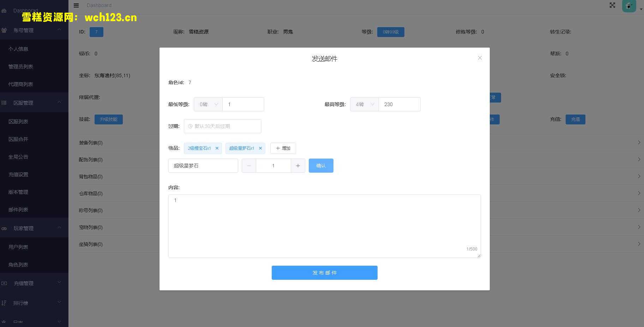644x327 pixels.
Task: Click the 确认 button
Action: point(321,166)
